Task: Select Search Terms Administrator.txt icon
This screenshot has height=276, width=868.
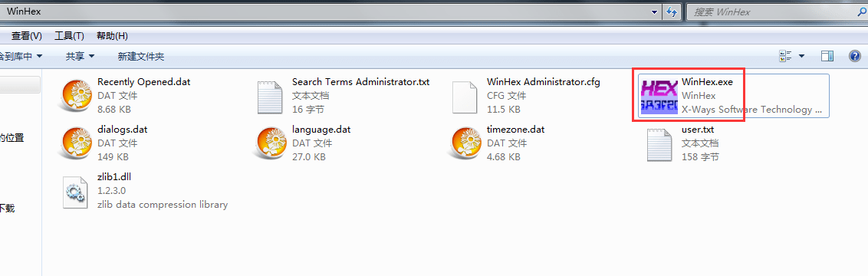Action: point(270,97)
